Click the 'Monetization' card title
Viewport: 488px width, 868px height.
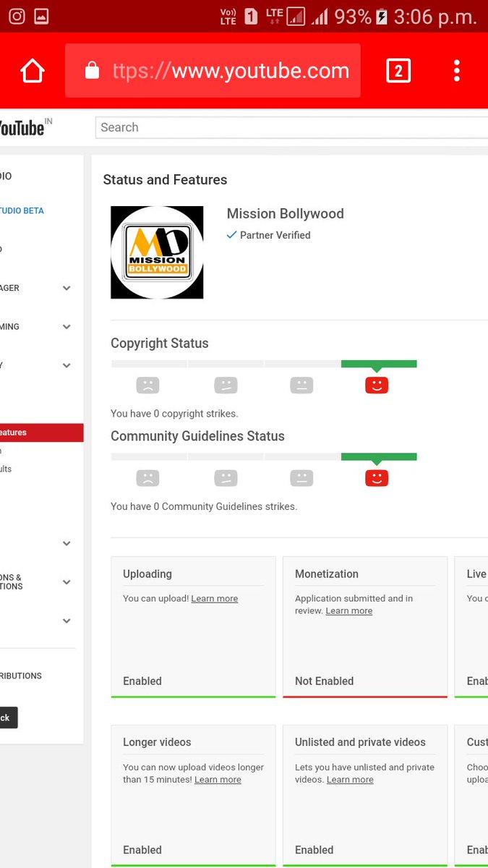click(x=327, y=574)
